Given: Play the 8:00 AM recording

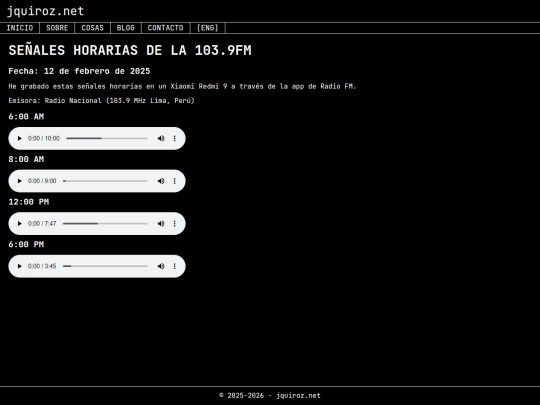Looking at the screenshot, I should click(19, 181).
